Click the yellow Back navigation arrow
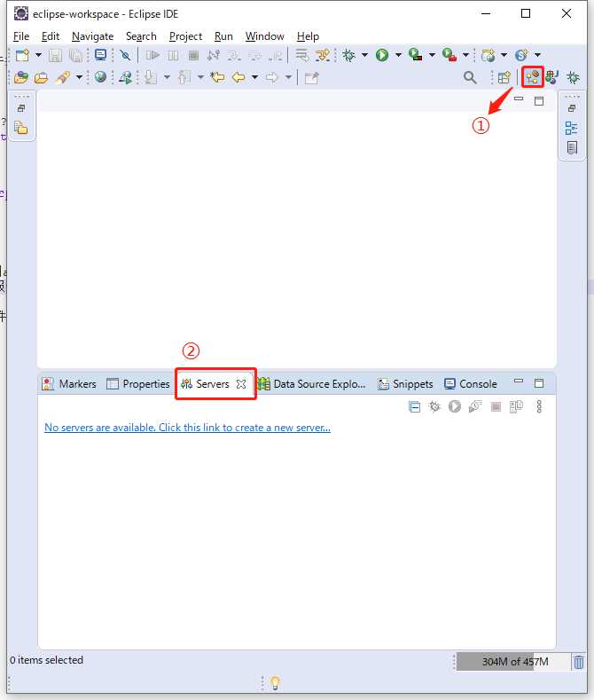 click(238, 78)
